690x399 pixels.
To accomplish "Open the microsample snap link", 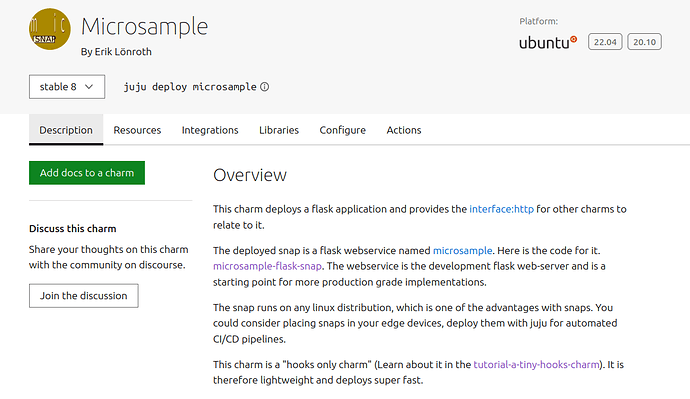I will [462, 250].
